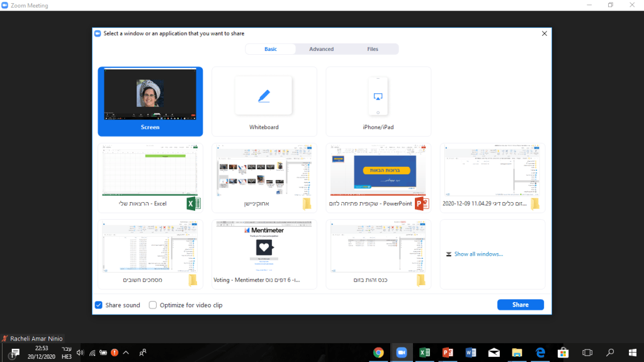Choose the iPhone/iPad AirPlay icon
Screen dimensions: 644x362
pyautogui.click(x=378, y=96)
